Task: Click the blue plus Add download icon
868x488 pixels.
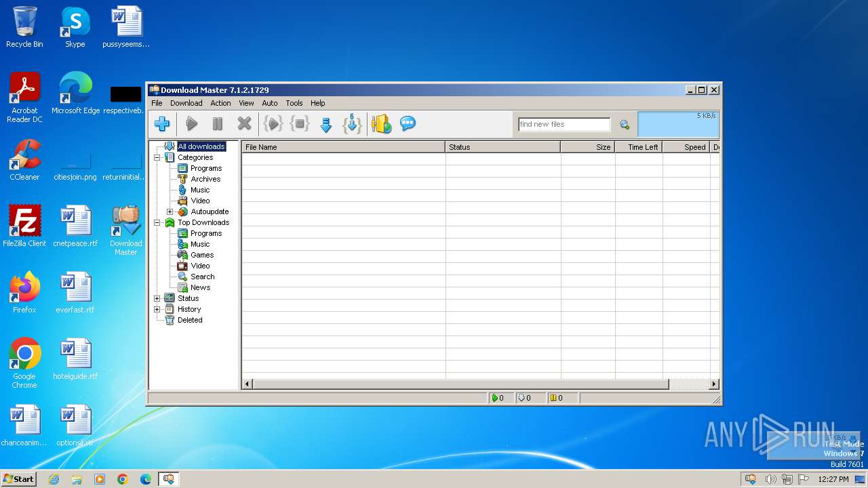Action: (x=162, y=124)
